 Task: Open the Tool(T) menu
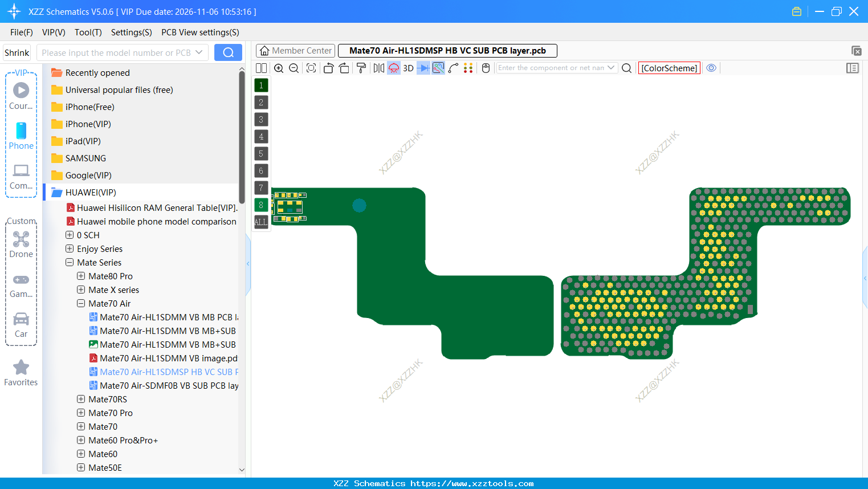point(88,32)
